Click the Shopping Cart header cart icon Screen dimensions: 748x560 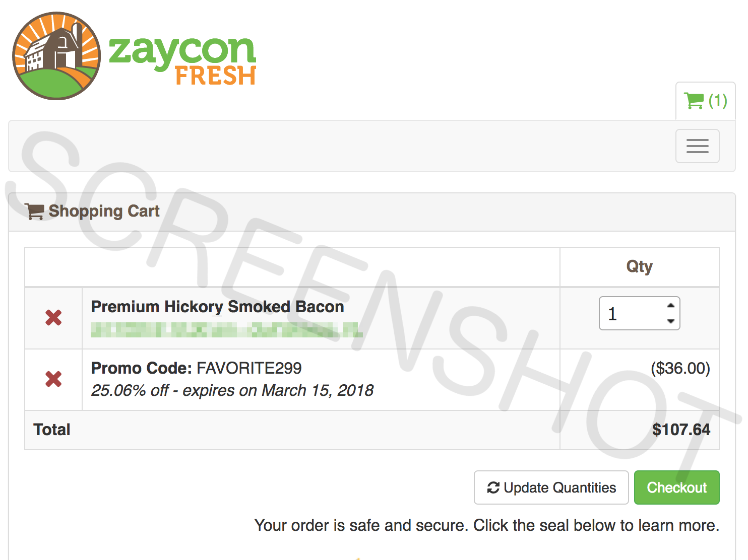(x=34, y=212)
